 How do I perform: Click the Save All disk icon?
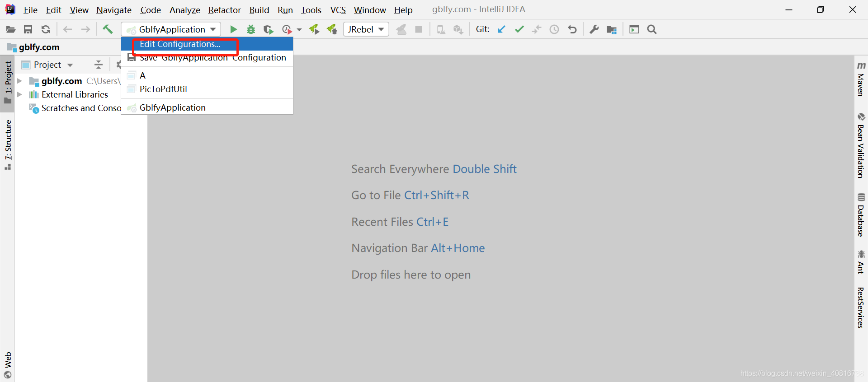coord(28,29)
